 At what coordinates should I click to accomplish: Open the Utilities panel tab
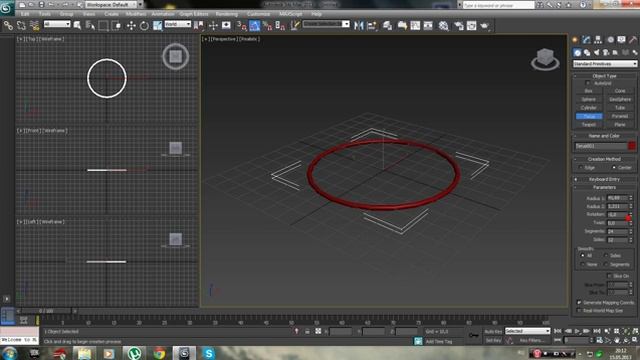pyautogui.click(x=633, y=40)
